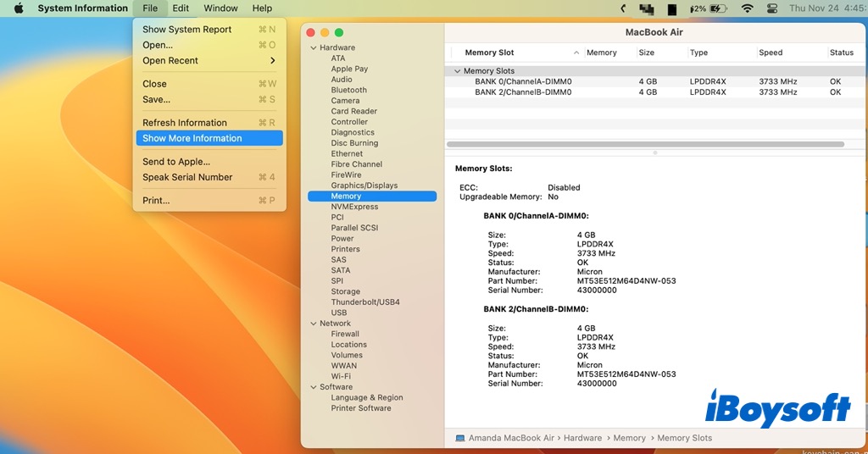Select Graphics/Displays in the sidebar
868x454 pixels.
[x=364, y=185]
